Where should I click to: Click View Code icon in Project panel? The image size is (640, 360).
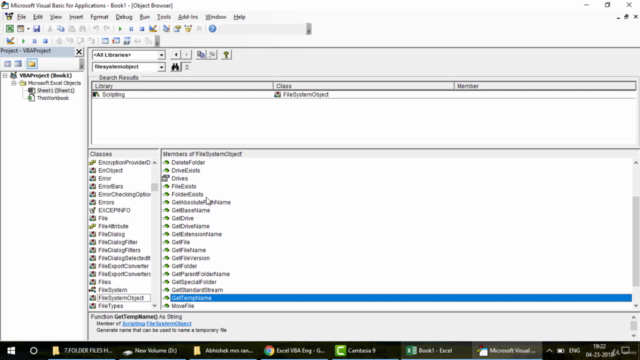[x=7, y=64]
